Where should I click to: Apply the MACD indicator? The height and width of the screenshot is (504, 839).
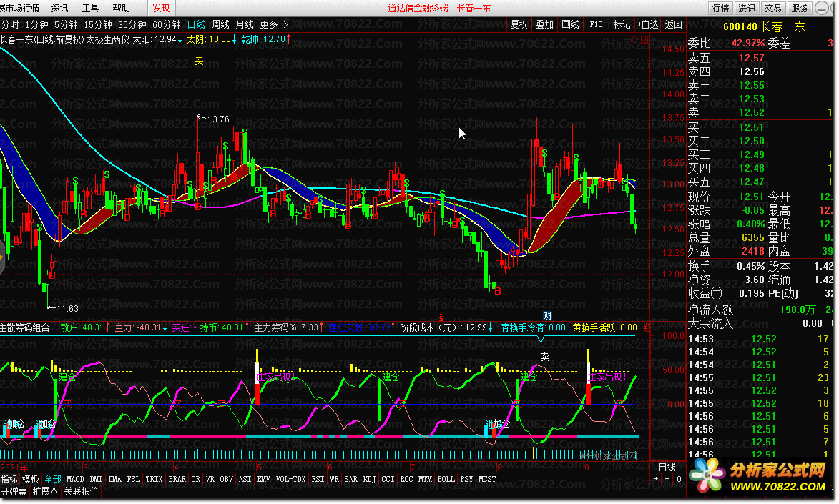pyautogui.click(x=75, y=480)
